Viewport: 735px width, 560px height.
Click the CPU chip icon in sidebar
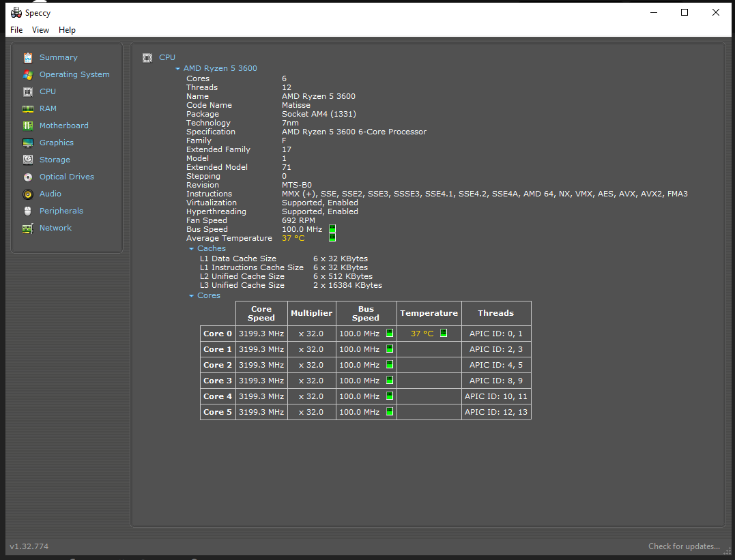tap(28, 92)
